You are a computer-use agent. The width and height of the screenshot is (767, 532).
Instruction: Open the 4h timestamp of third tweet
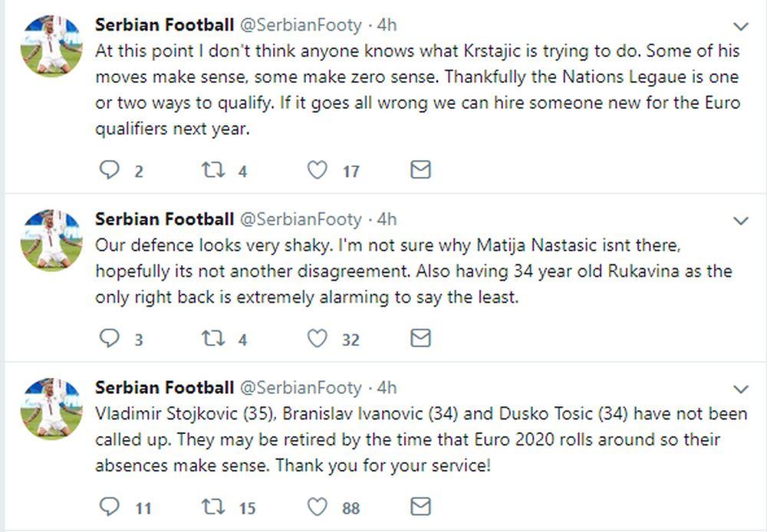point(387,387)
